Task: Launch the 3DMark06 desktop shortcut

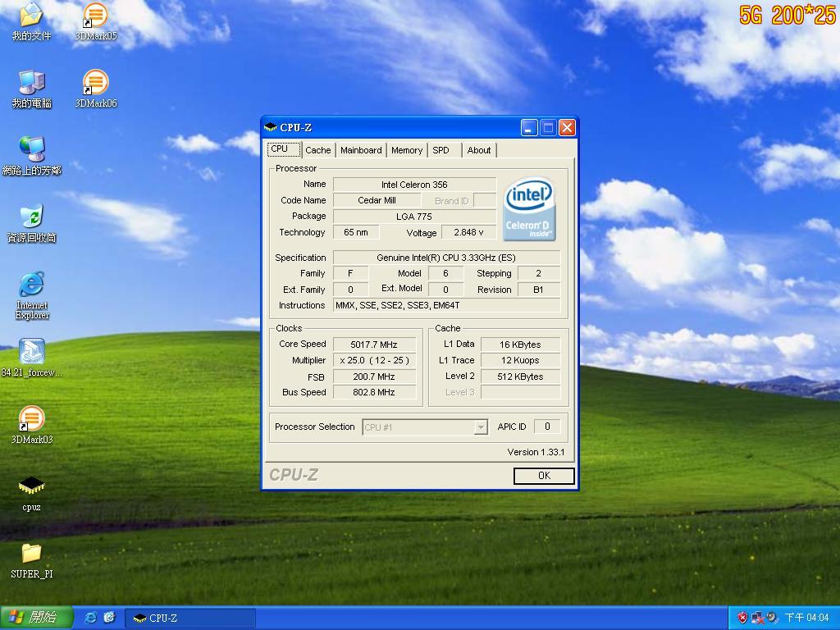Action: point(96,89)
